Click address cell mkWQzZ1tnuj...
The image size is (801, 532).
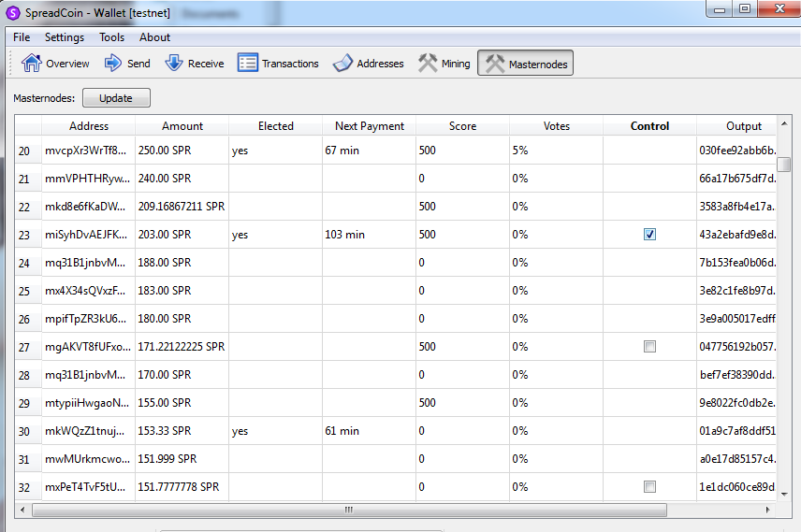tap(88, 431)
